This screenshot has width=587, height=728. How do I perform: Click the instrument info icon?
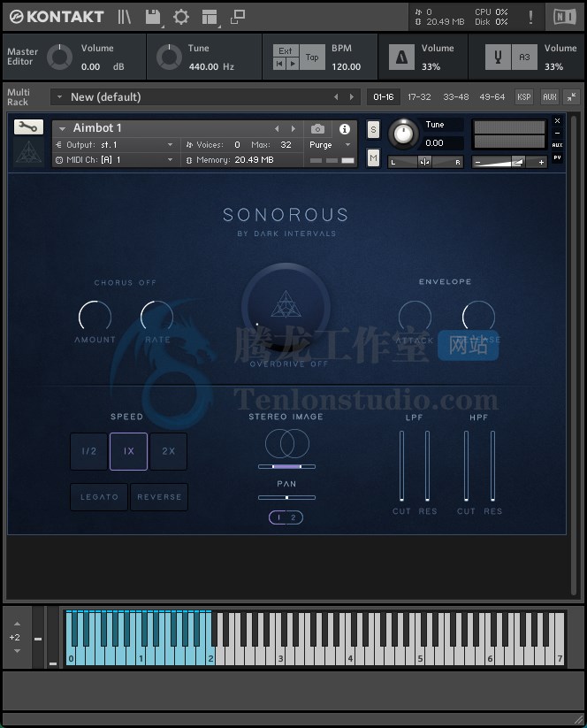(344, 128)
